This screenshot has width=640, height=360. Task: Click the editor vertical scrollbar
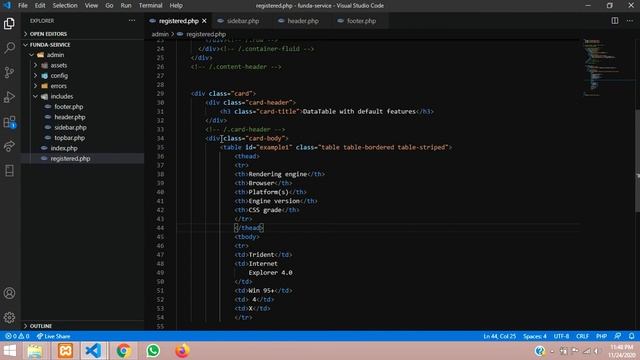tap(638, 160)
